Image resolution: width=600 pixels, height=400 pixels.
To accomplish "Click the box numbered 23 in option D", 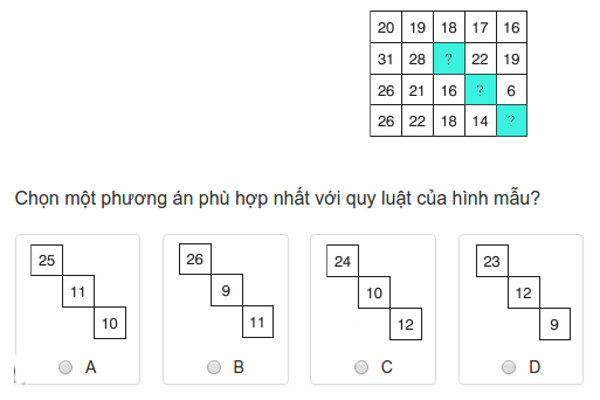I will [x=491, y=262].
